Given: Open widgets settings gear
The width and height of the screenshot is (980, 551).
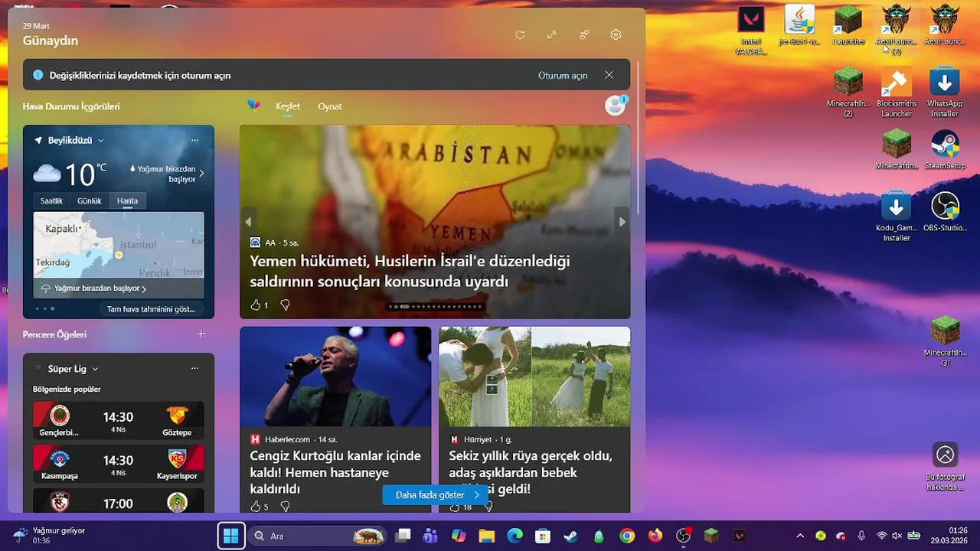Looking at the screenshot, I should 616,34.
